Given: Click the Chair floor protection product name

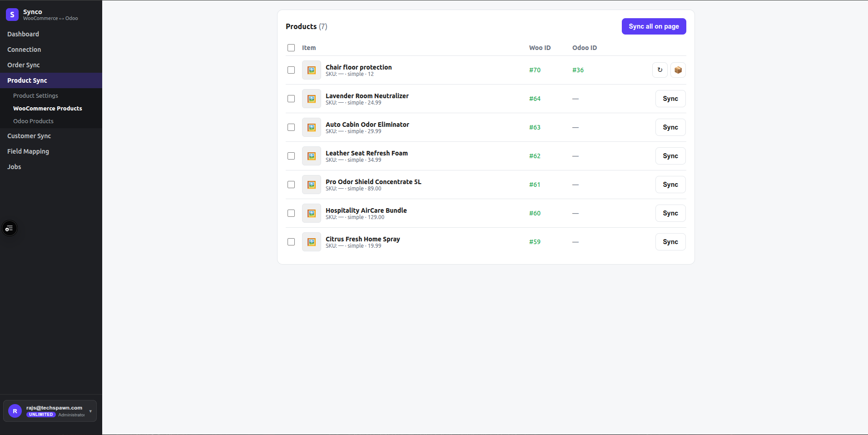Looking at the screenshot, I should [x=358, y=67].
